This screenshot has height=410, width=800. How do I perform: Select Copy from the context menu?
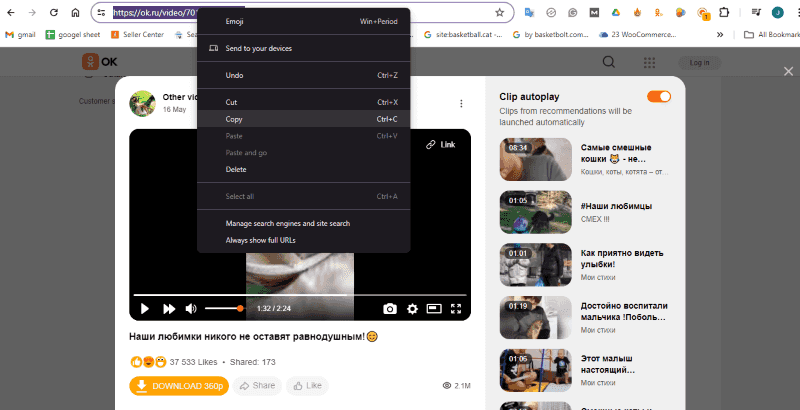pyautogui.click(x=234, y=119)
